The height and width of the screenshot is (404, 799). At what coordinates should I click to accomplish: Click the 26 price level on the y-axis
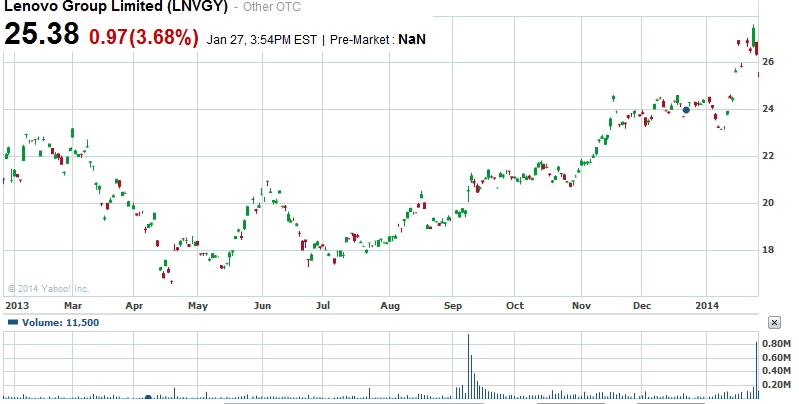tap(768, 62)
